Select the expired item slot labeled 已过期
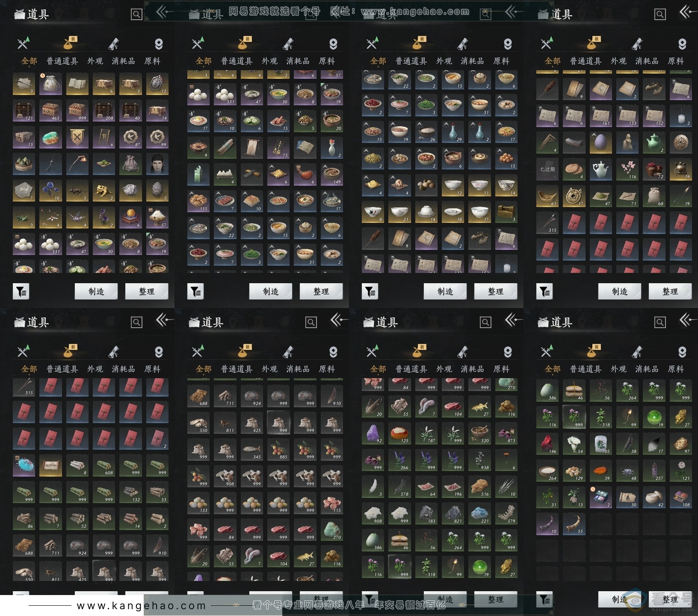Viewport: 698px width, 616px height. tap(547, 169)
